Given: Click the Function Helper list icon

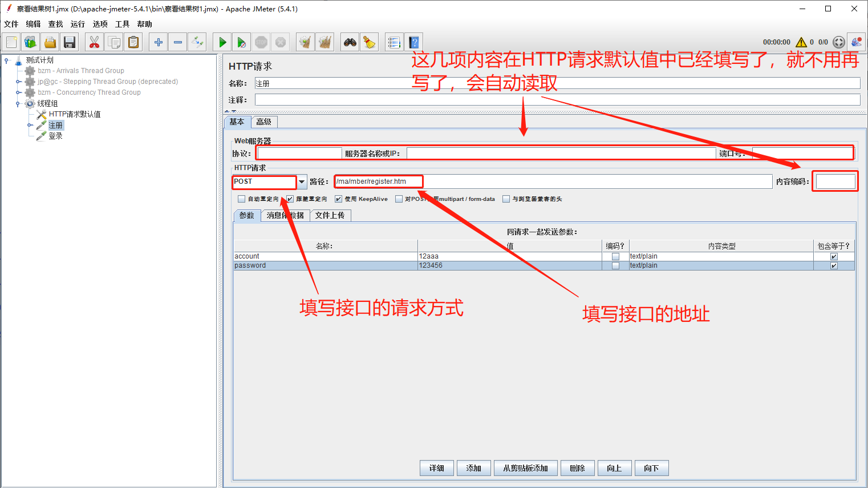Looking at the screenshot, I should 394,42.
